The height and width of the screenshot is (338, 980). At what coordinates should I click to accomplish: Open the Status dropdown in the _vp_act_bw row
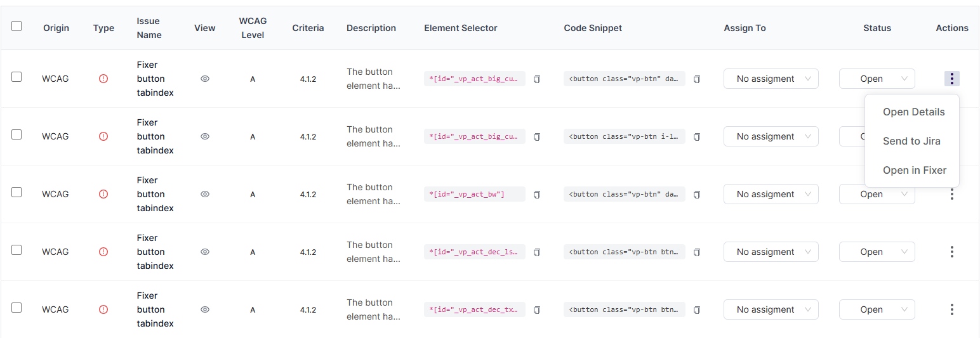pos(877,195)
